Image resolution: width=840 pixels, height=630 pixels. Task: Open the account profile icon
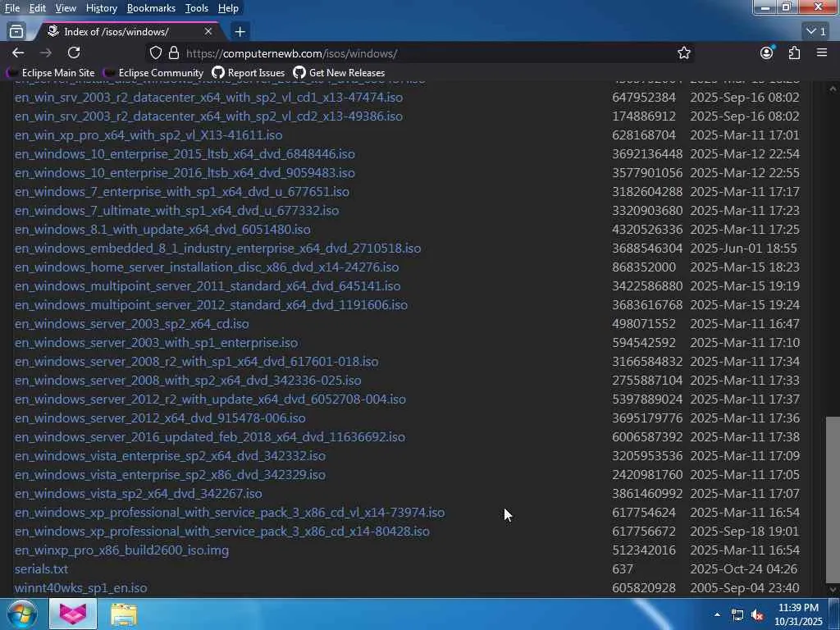(x=767, y=52)
